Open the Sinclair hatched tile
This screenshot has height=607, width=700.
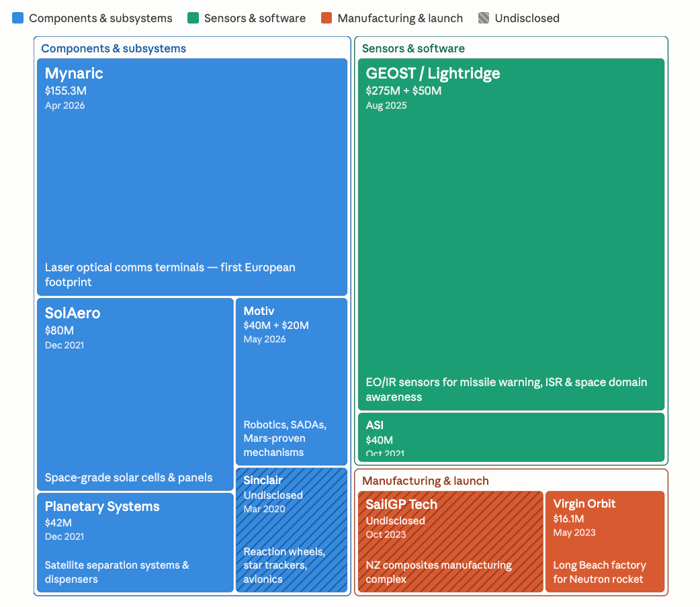[292, 530]
